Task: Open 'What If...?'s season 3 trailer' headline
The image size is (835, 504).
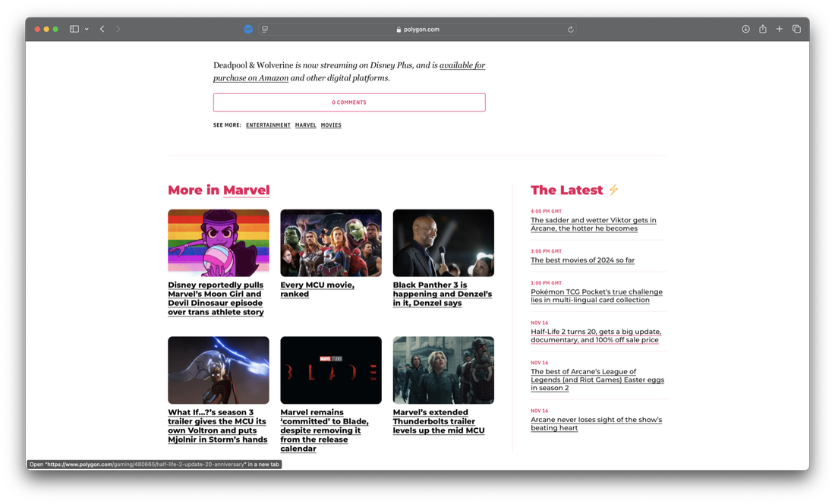Action: 217,426
